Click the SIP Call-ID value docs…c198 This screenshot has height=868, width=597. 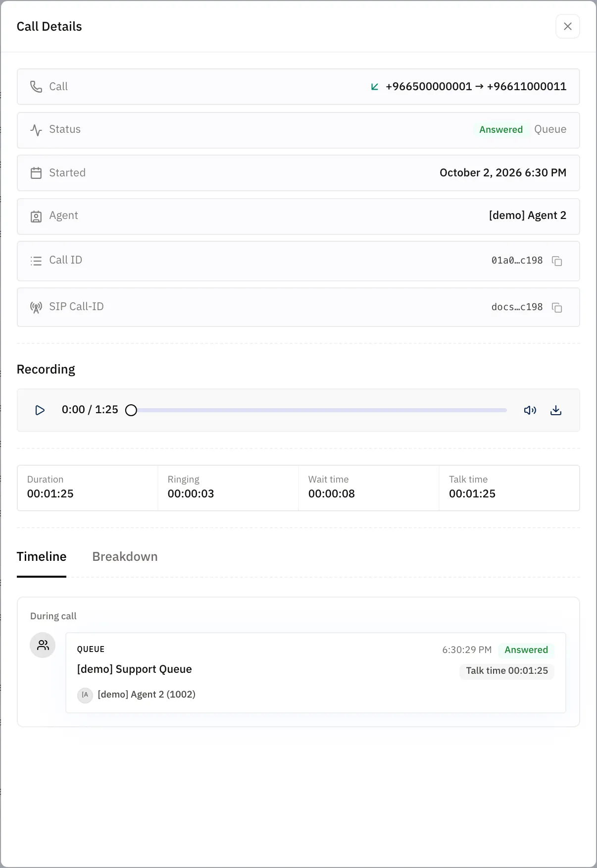517,307
